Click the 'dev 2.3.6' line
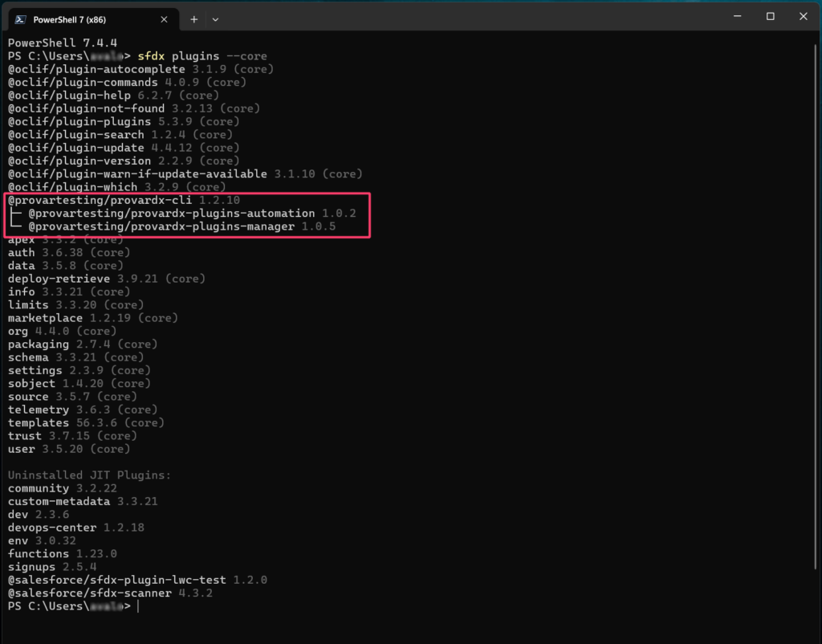 39,515
